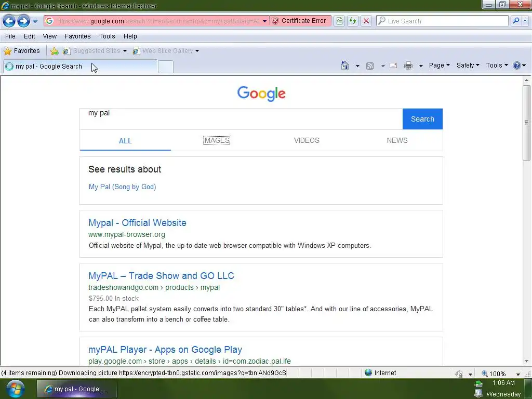This screenshot has width=532, height=399.
Task: Switch to the VIDEOS tab
Action: [307, 140]
